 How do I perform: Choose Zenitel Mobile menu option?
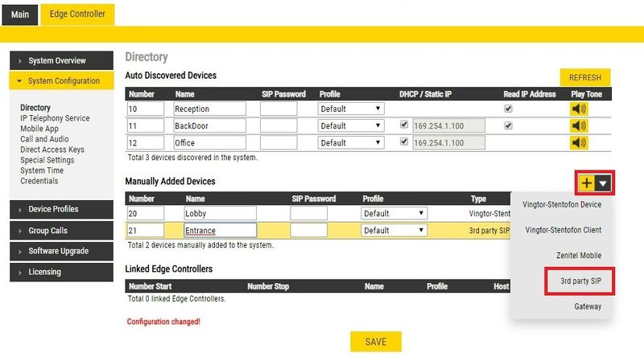(579, 255)
